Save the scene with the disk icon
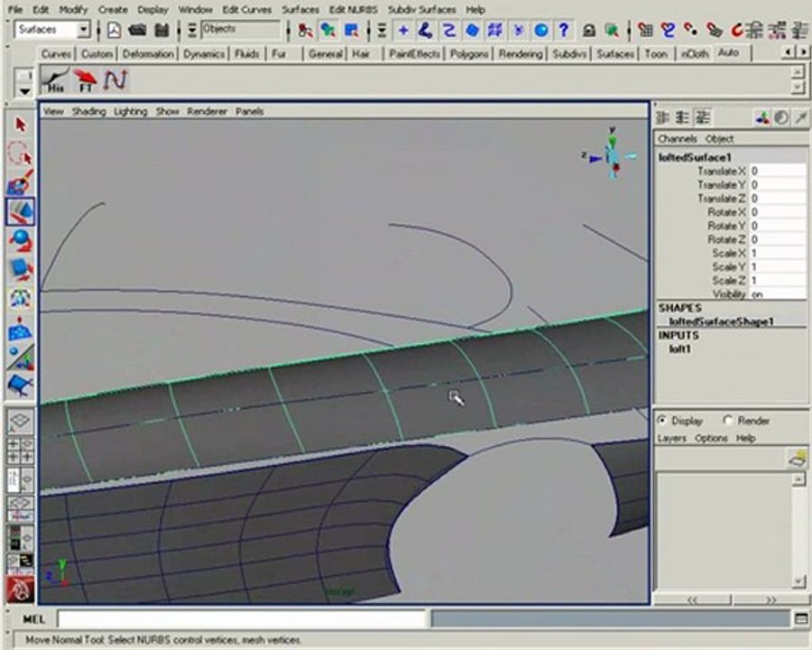Image resolution: width=812 pixels, height=650 pixels. pyautogui.click(x=161, y=30)
